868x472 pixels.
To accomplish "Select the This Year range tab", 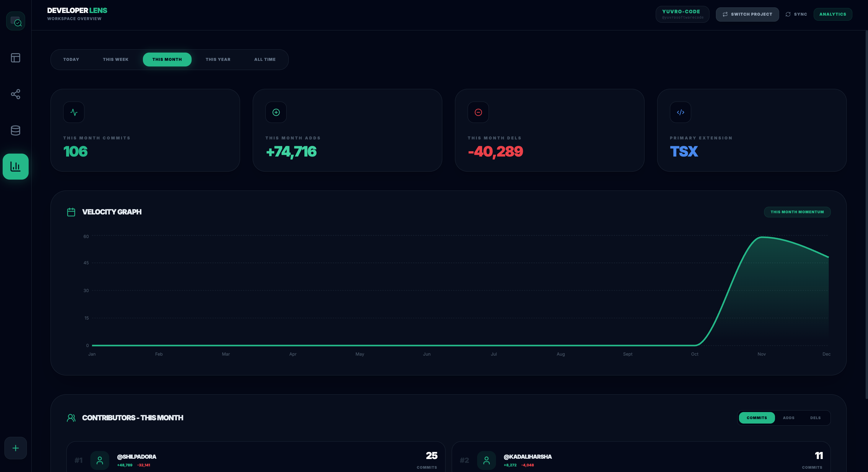I will point(218,60).
